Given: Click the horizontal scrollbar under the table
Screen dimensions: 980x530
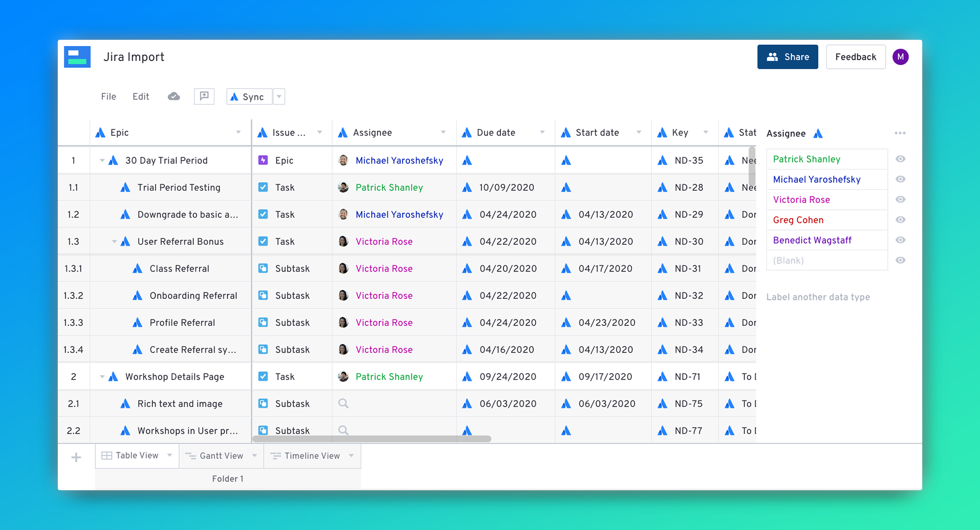Looking at the screenshot, I should point(372,439).
